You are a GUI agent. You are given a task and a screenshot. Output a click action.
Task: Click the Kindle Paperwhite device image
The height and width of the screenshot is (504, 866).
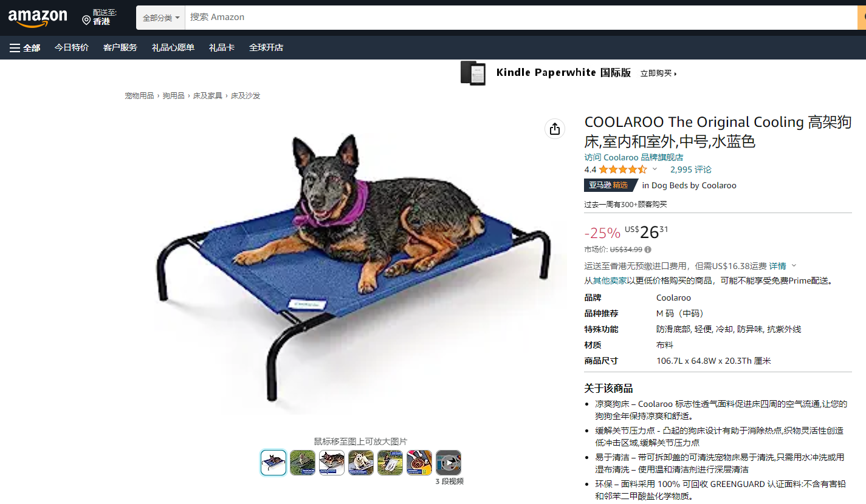(x=473, y=73)
